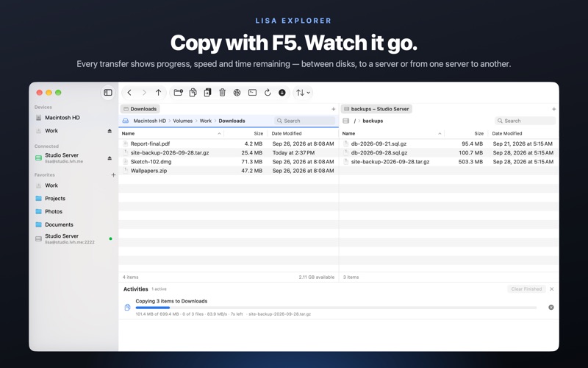Click the downloads activity arrow icon
Screen dimensions: 588x368
282,93
